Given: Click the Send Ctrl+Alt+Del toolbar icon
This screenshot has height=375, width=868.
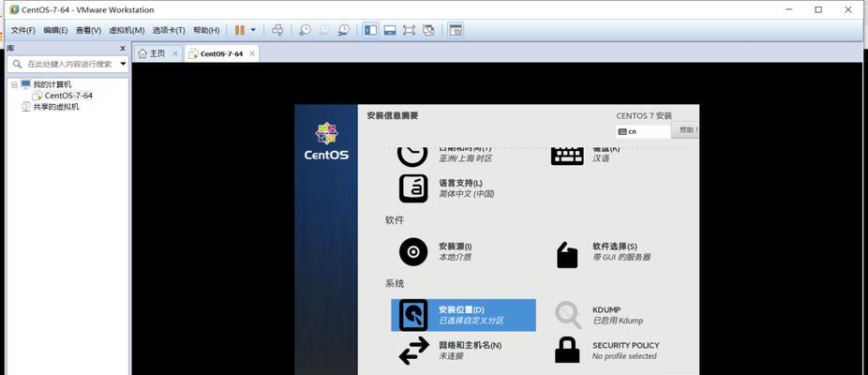Looking at the screenshot, I should pos(277,30).
